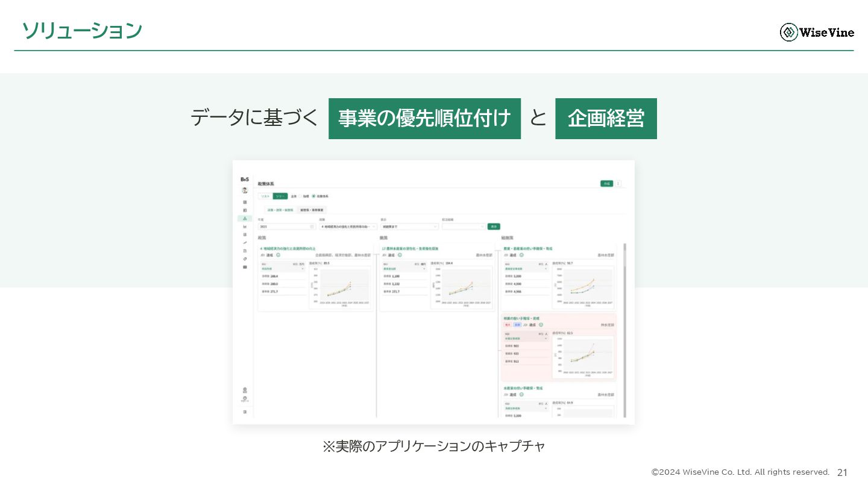
Task: Click the bottom-most sidebar icon
Action: (245, 412)
